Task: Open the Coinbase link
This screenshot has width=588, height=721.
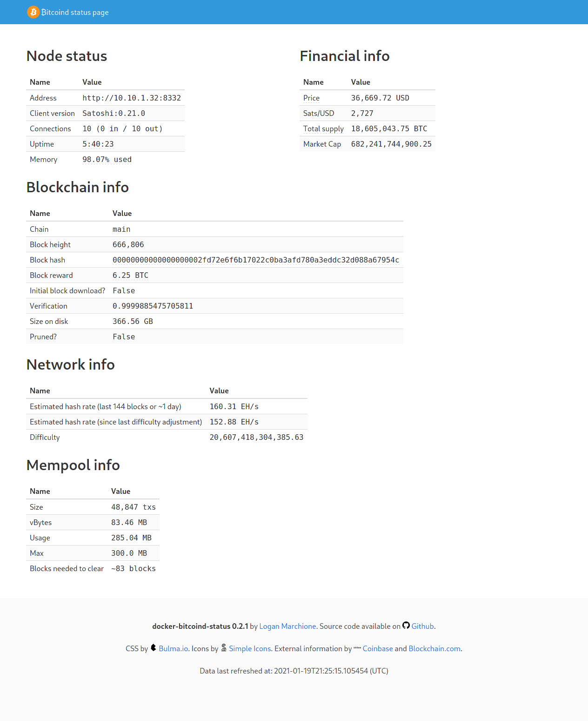Action: [378, 649]
